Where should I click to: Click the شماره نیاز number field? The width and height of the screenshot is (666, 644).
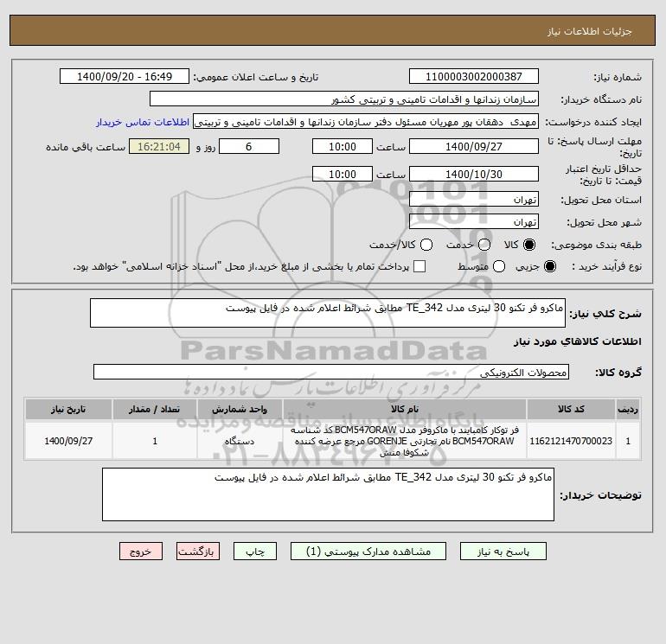coord(474,76)
